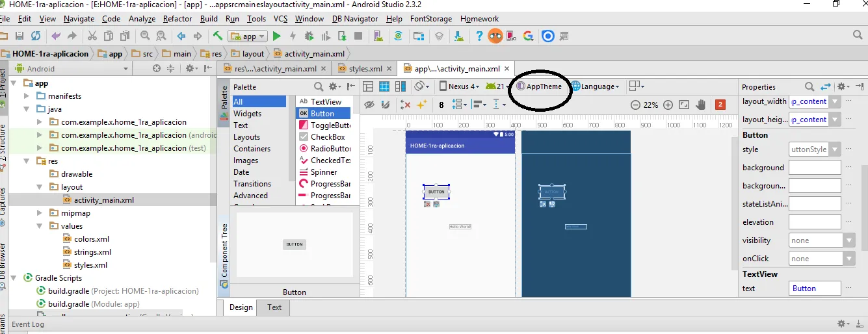Screen dimensions: 868x334
Task: Click the Cut scissors icon
Action: click(x=92, y=36)
